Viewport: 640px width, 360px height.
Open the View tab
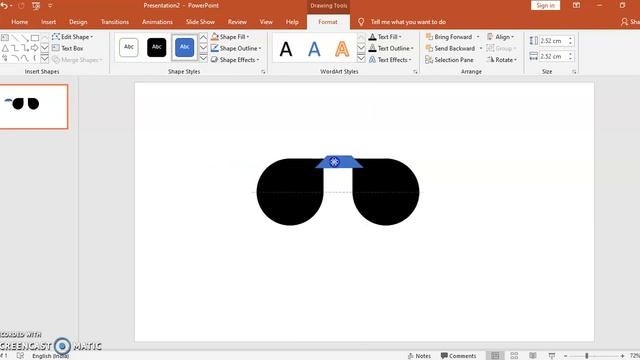coord(266,22)
